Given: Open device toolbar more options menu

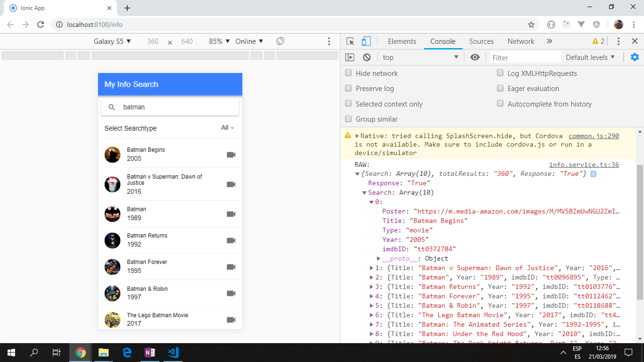Looking at the screenshot, I should [329, 41].
